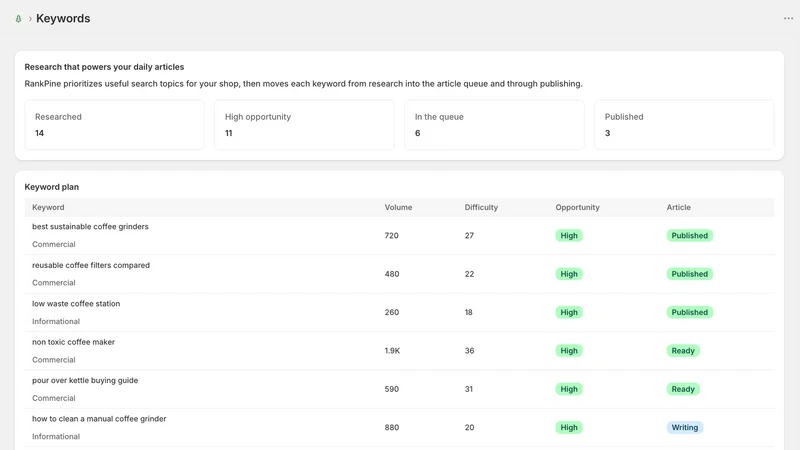Click keyword 'non toxic coffee maker'
The width and height of the screenshot is (800, 450).
(x=73, y=342)
